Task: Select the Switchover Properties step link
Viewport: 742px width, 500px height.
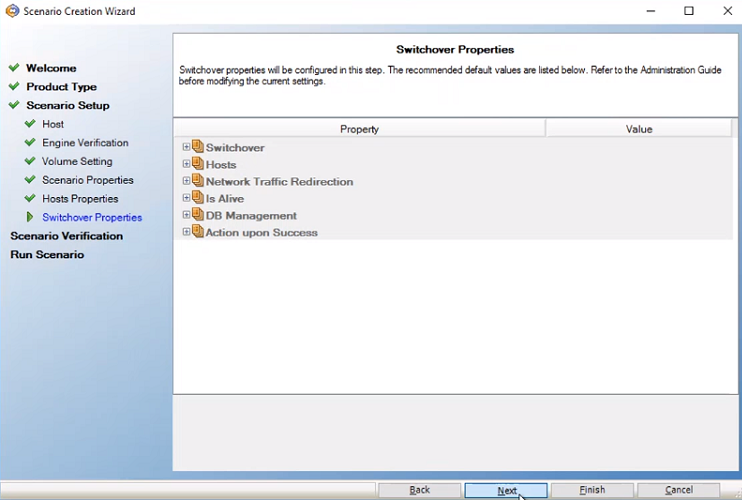Action: tap(92, 218)
